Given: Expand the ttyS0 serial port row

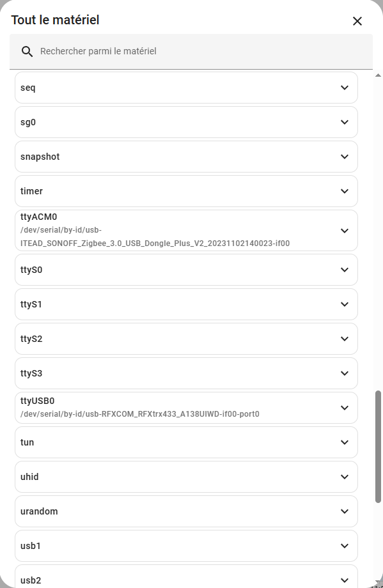Looking at the screenshot, I should [186, 270].
